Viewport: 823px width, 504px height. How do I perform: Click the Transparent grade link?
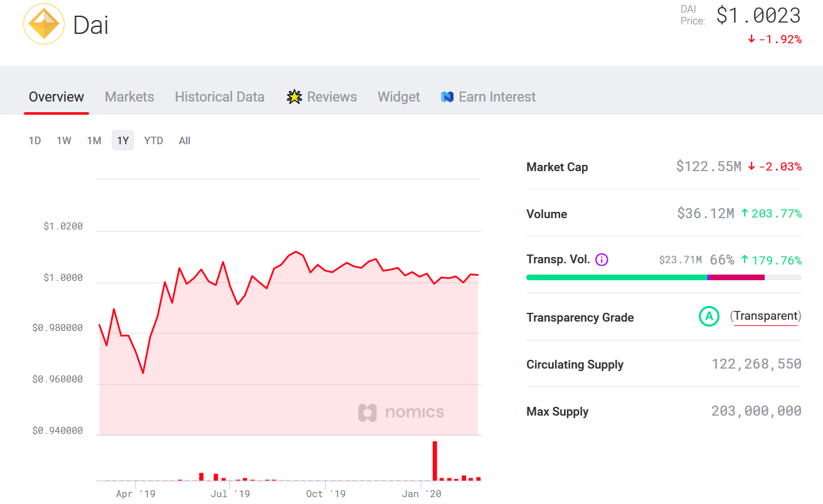766,317
